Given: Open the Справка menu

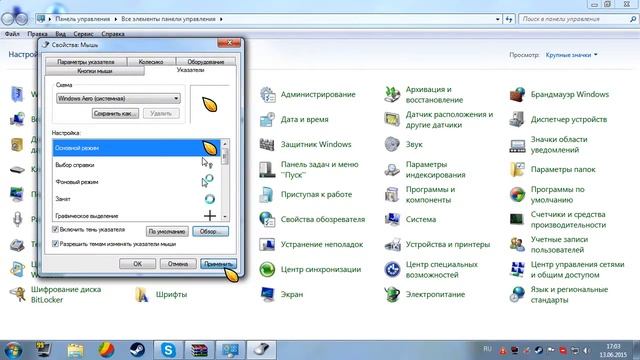Looking at the screenshot, I should pos(113,34).
